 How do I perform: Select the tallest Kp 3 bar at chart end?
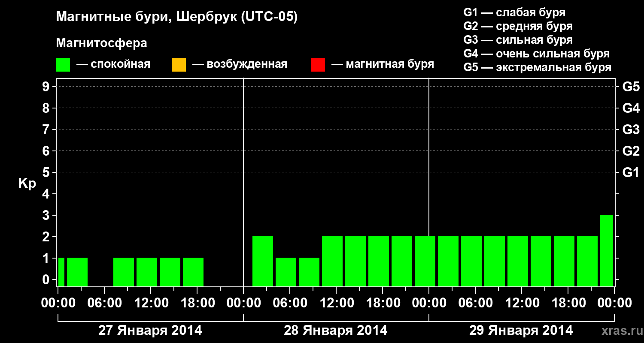[607, 250]
